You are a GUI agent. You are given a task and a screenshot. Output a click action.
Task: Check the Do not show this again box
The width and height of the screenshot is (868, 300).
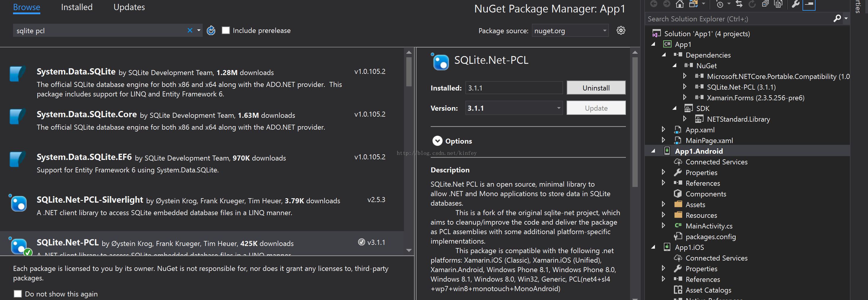(x=18, y=293)
